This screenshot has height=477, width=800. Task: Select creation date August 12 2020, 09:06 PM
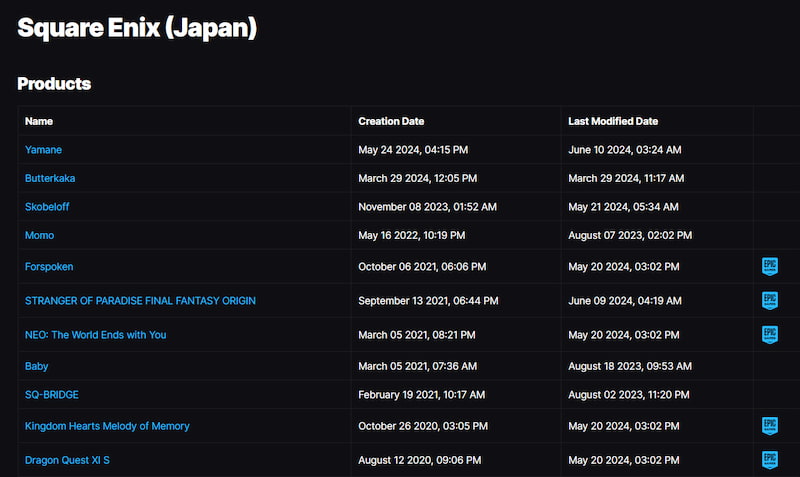[x=419, y=460]
